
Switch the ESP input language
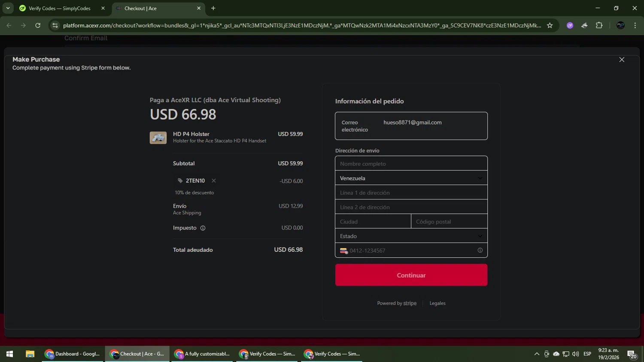587,354
